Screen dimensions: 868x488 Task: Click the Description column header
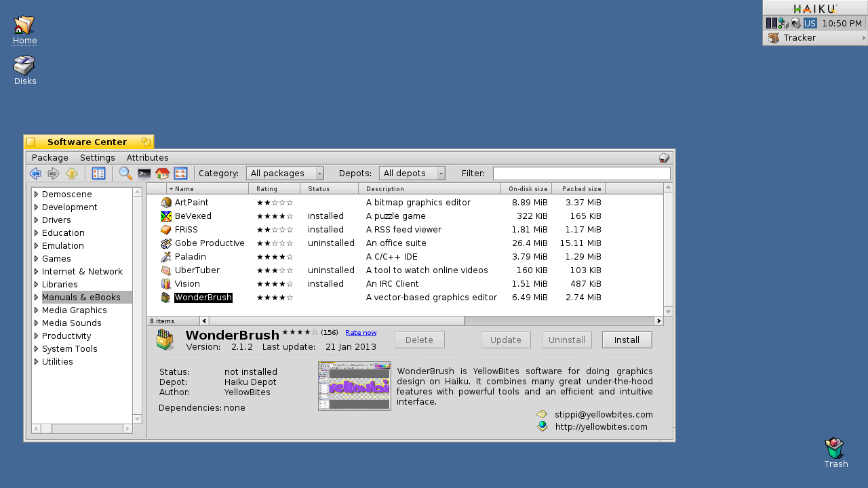coord(430,189)
